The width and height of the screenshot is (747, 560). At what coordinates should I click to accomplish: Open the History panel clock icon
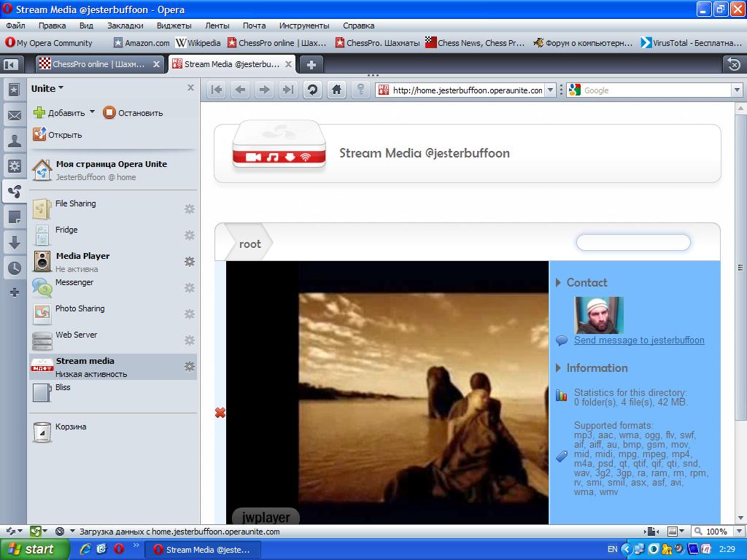pos(14,268)
